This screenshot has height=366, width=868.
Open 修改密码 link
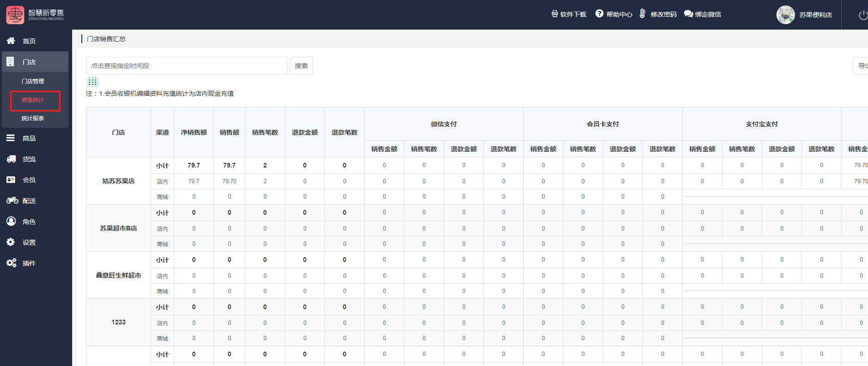pyautogui.click(x=664, y=14)
